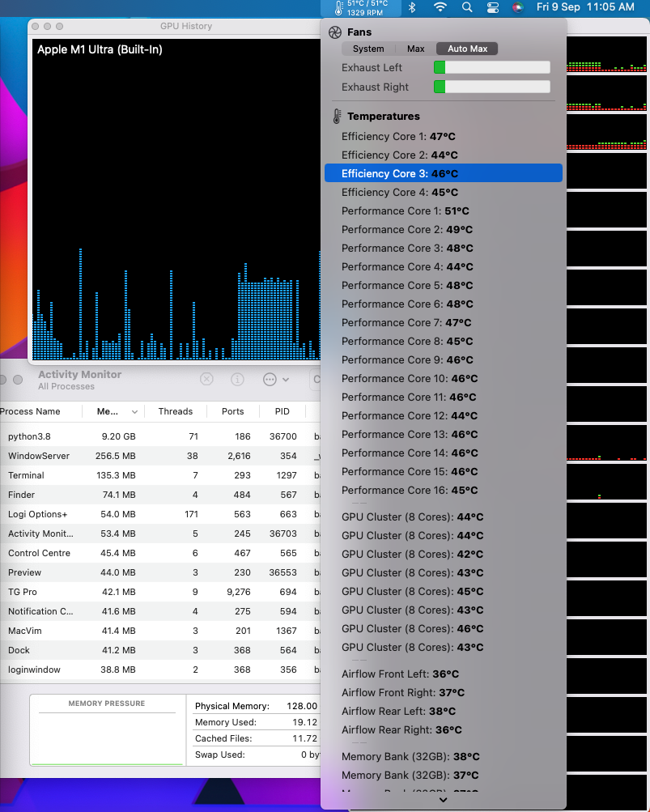The image size is (650, 812).
Task: Click the Memory Used value 19.12
Action: click(x=304, y=722)
